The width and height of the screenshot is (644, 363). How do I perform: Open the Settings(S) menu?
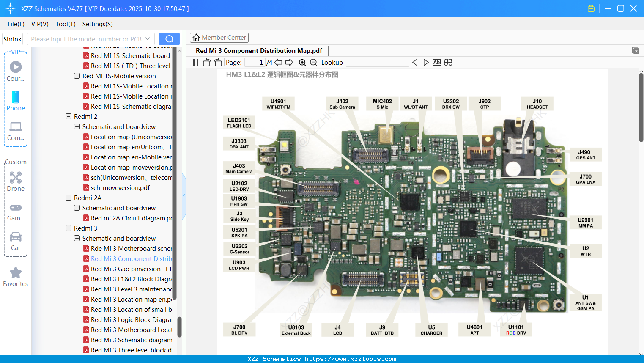[98, 24]
